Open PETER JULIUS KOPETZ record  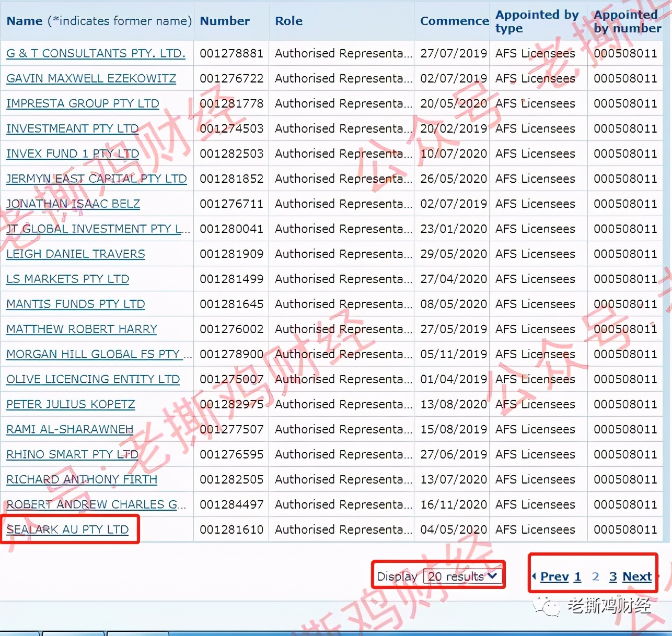point(71,404)
